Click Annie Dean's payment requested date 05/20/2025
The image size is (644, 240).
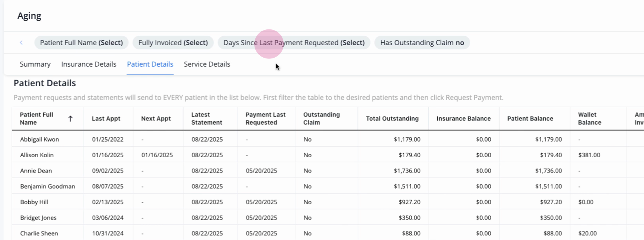261,171
